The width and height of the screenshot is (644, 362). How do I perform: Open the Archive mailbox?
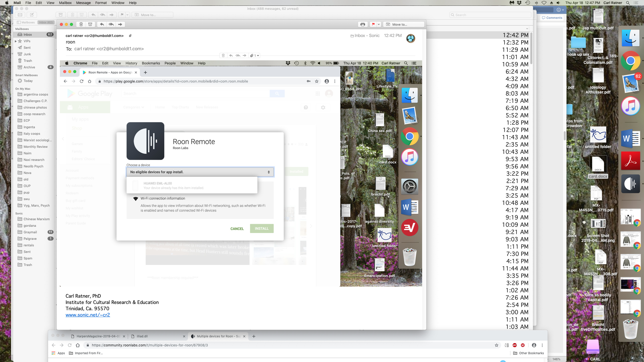(29, 67)
